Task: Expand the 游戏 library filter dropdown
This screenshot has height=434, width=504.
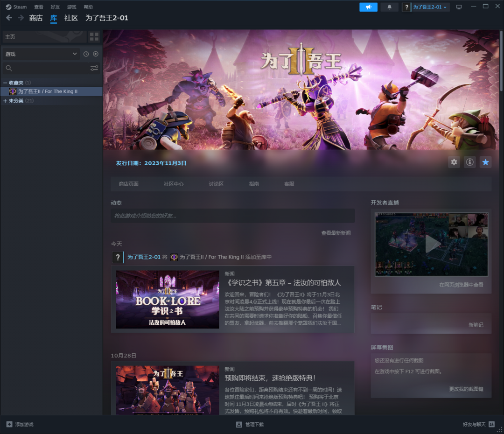Action: tap(41, 54)
